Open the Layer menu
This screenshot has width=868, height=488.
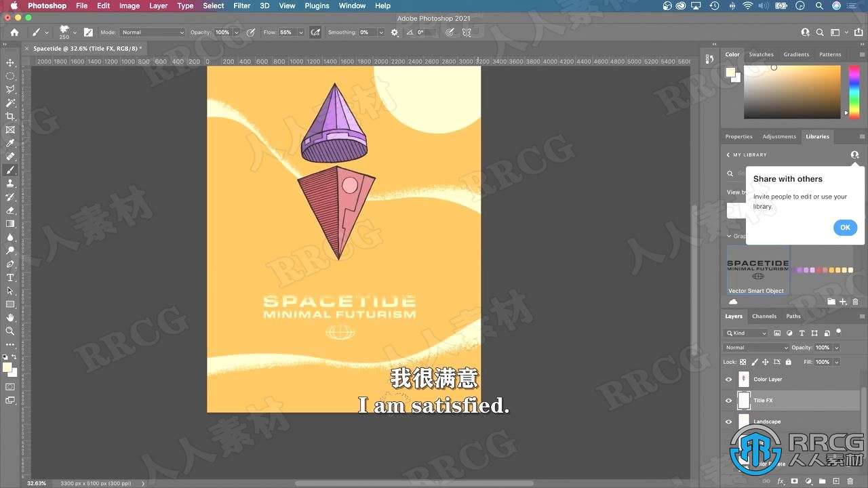158,5
